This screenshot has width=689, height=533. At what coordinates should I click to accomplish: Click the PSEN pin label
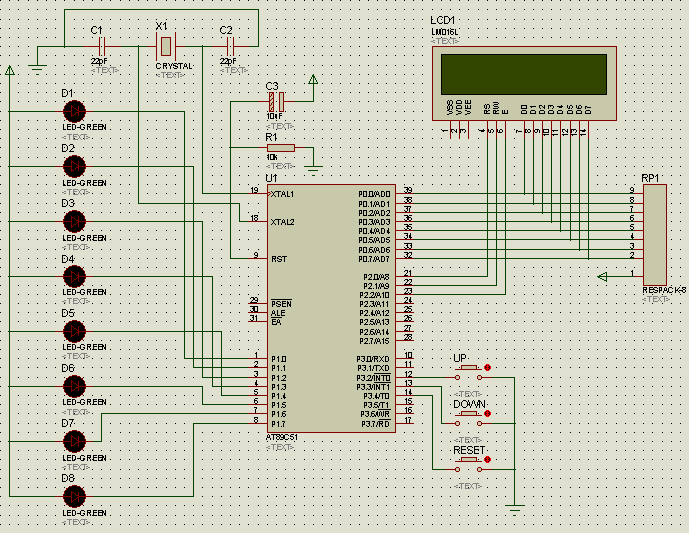[281, 304]
